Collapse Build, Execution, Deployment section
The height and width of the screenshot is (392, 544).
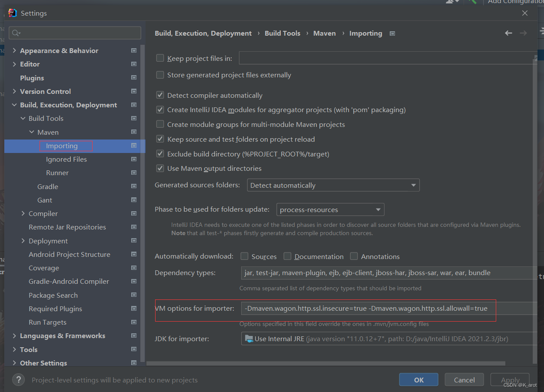click(x=14, y=105)
